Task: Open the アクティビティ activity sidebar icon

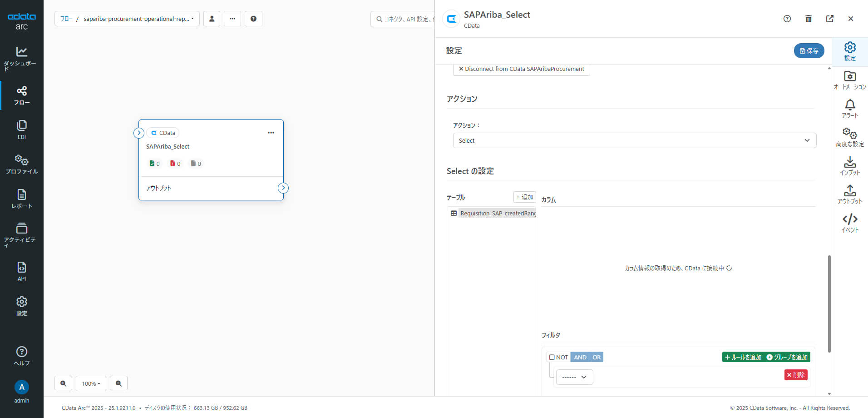Action: [21, 234]
